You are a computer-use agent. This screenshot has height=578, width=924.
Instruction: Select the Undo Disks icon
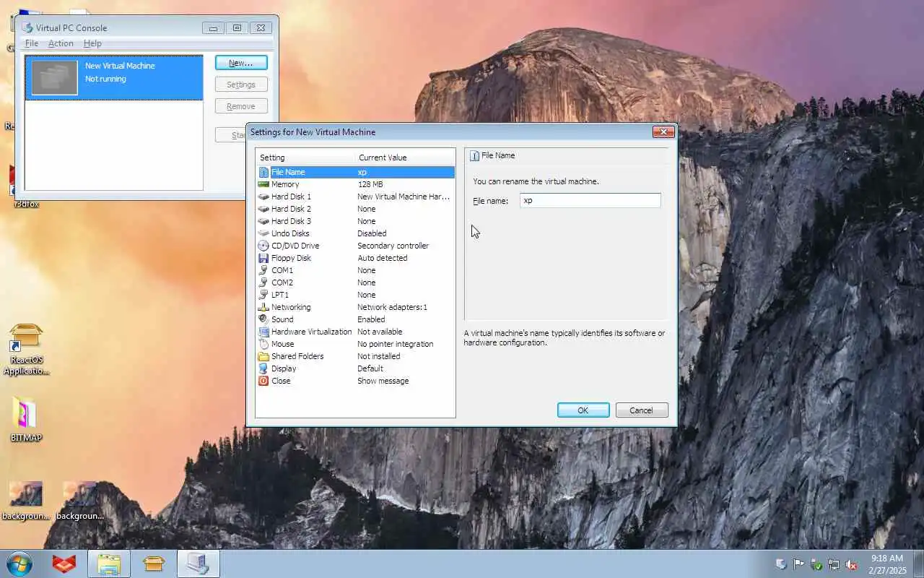tap(263, 233)
